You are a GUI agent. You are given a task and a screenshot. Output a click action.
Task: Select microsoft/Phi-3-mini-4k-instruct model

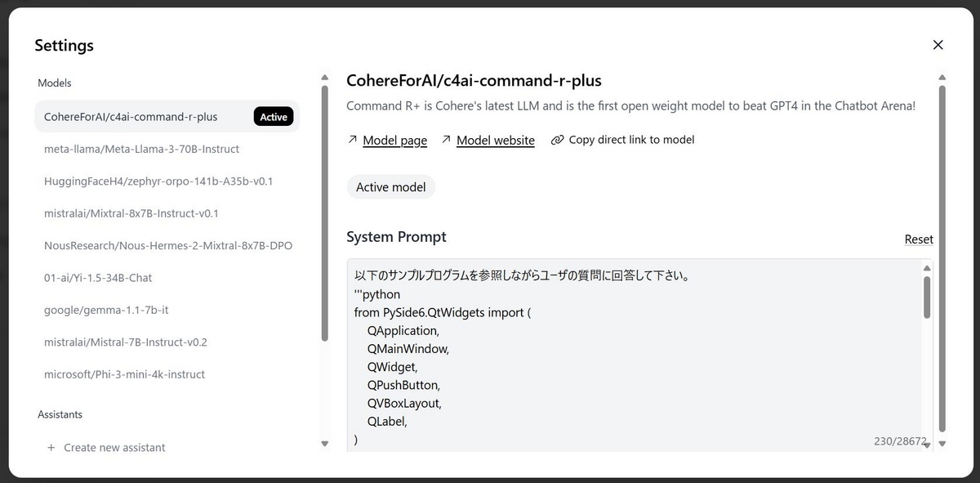[124, 374]
